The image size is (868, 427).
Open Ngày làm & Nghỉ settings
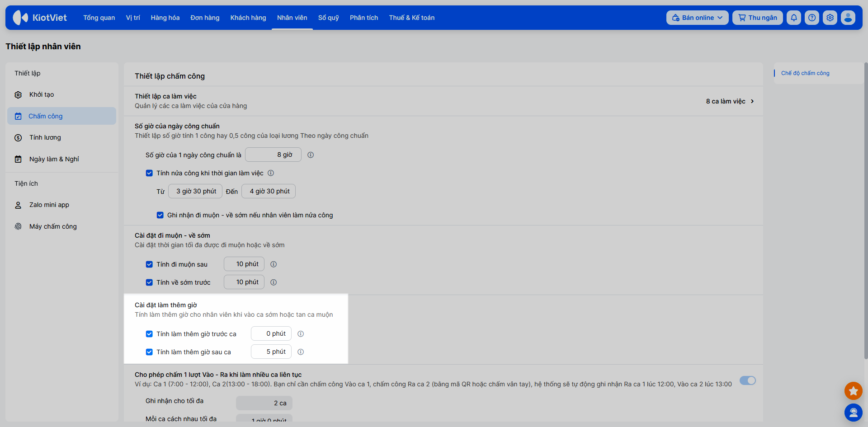coord(61,159)
